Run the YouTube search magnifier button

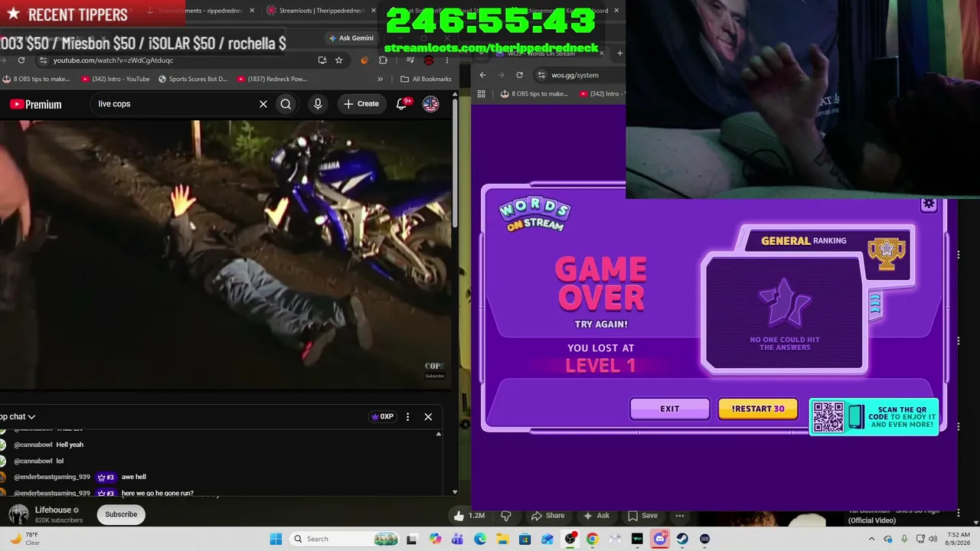coord(286,104)
